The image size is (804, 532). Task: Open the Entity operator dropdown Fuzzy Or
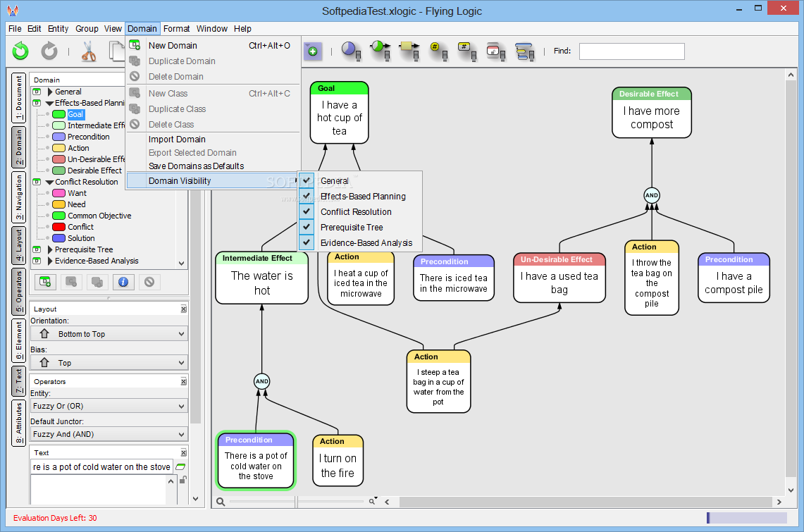(x=109, y=406)
